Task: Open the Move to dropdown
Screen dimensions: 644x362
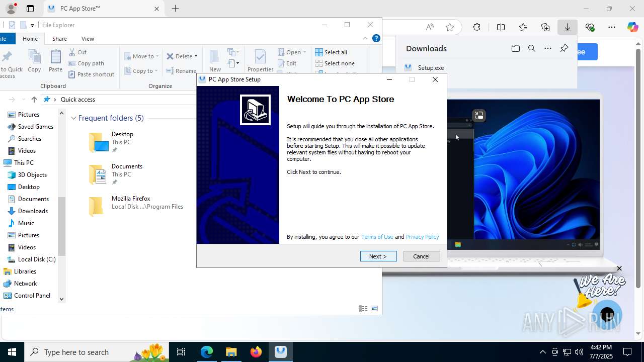Action: [x=141, y=56]
